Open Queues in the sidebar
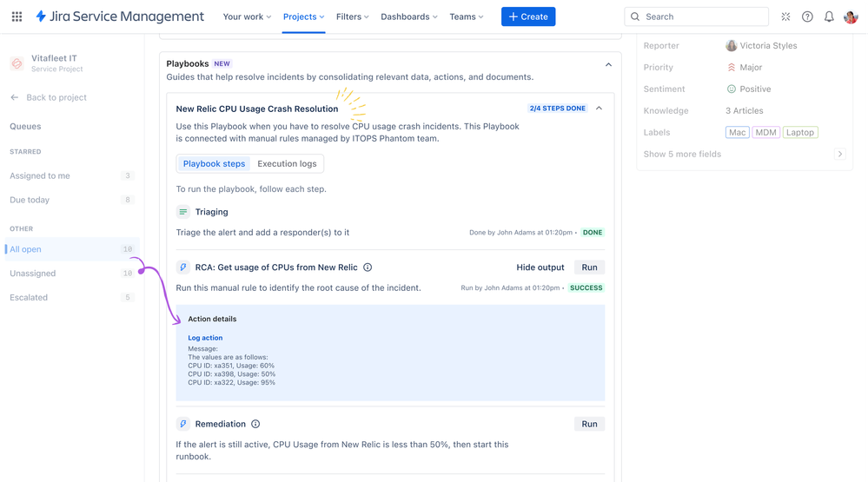 (x=25, y=126)
